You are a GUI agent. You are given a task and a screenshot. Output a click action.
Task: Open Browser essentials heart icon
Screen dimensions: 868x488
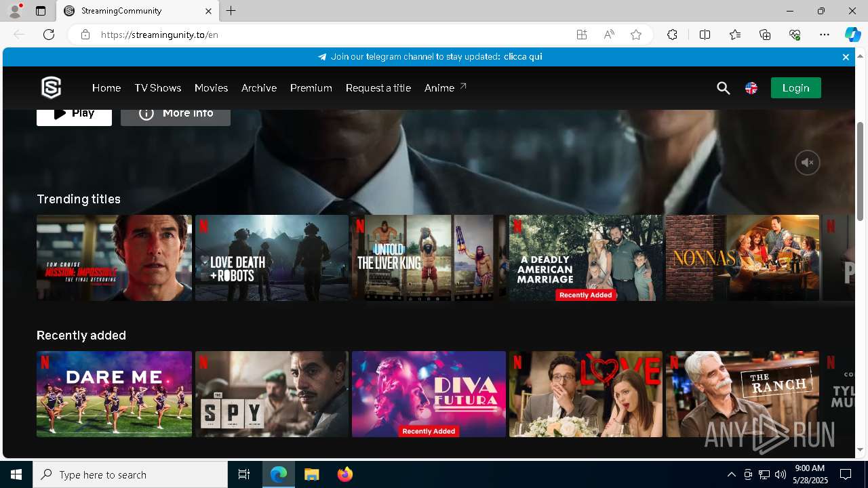[x=795, y=35]
